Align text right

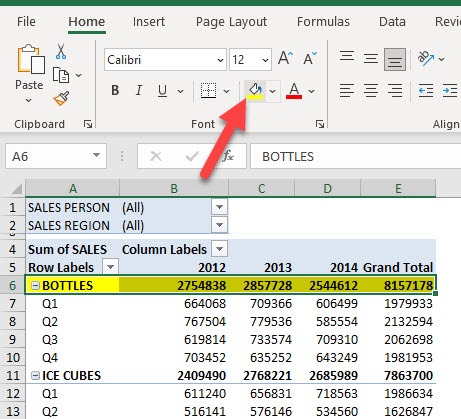(395, 91)
